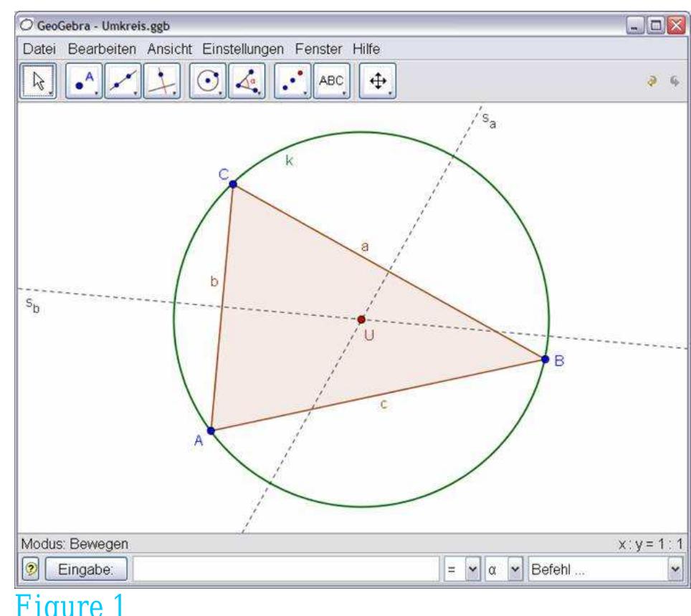Open the Fenster menu

pyautogui.click(x=318, y=49)
